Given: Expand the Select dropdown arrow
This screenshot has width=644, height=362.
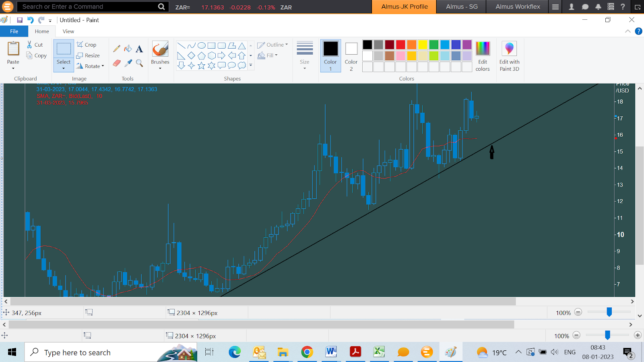Looking at the screenshot, I should pyautogui.click(x=64, y=68).
